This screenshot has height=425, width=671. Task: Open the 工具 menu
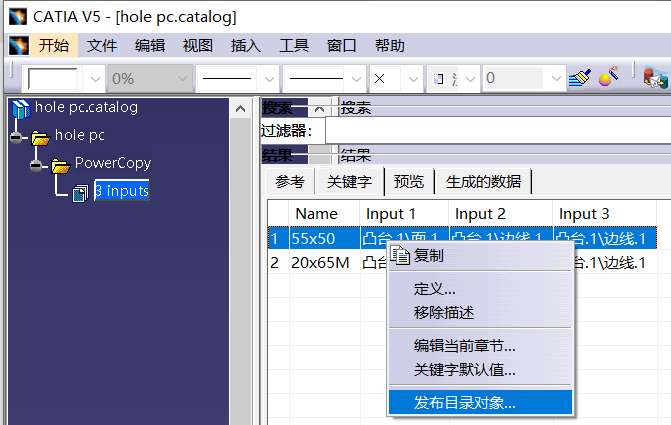click(294, 45)
